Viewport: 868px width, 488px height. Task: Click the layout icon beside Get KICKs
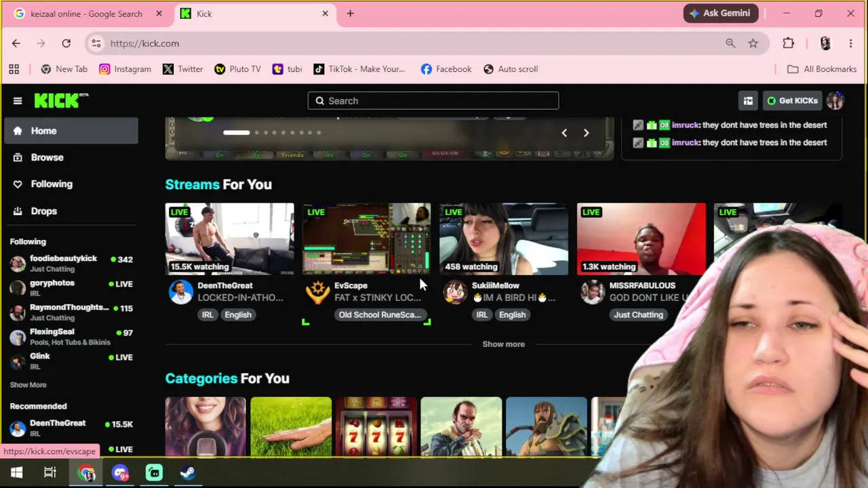coord(748,101)
